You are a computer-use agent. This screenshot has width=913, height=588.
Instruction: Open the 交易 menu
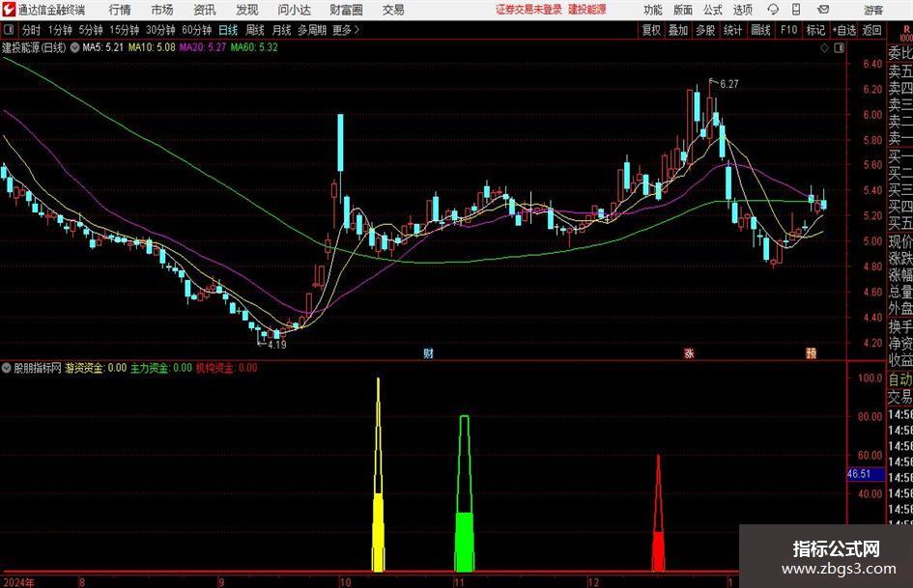[x=393, y=10]
